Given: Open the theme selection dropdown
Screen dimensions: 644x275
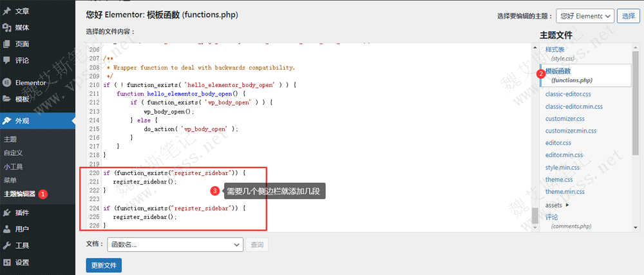Looking at the screenshot, I should pos(585,16).
